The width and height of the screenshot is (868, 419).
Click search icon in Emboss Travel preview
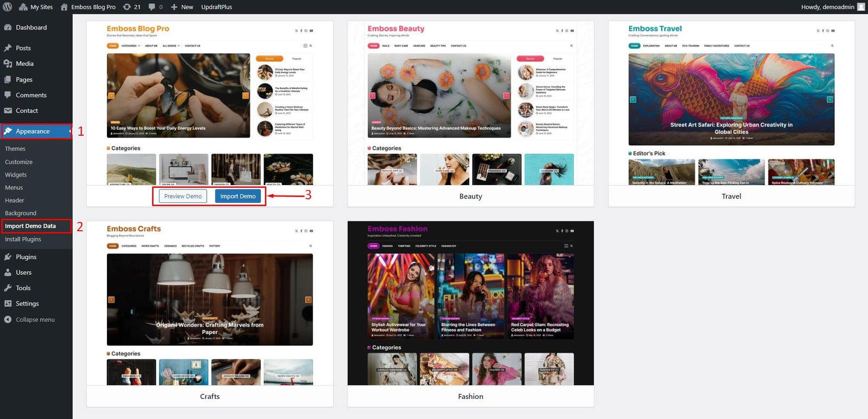(x=832, y=46)
